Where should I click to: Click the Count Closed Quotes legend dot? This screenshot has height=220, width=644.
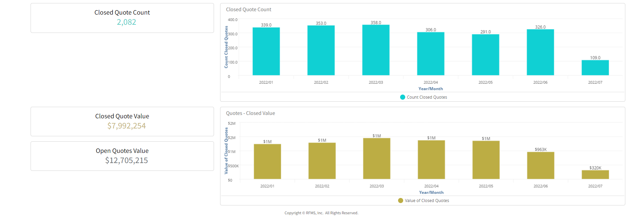(402, 97)
